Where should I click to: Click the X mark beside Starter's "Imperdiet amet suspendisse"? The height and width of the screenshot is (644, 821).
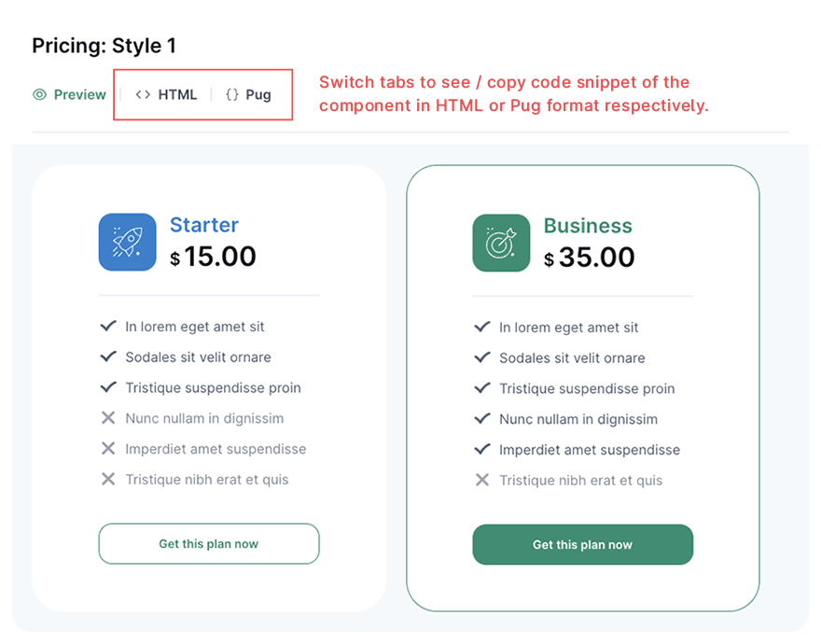108,449
